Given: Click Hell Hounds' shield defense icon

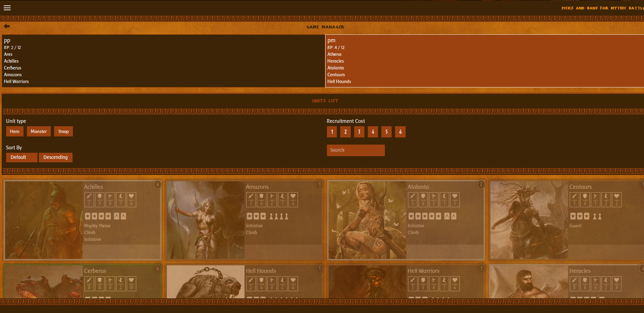Looking at the screenshot, I should [261, 284].
